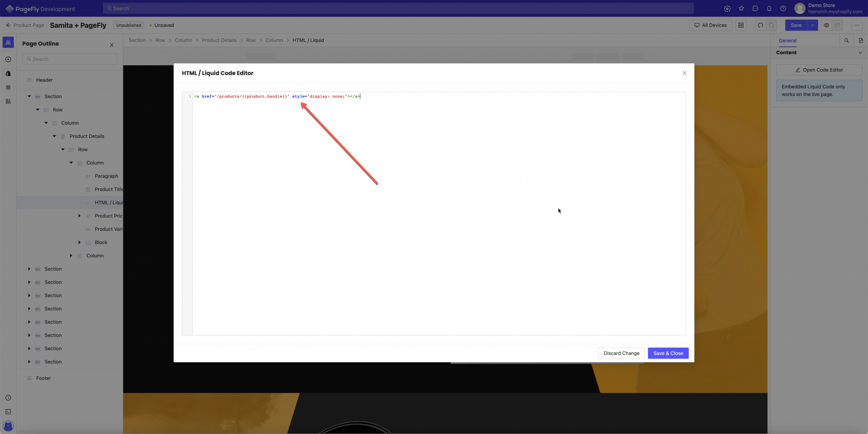The height and width of the screenshot is (434, 868).
Task: Click the search icon in right panel
Action: (846, 41)
